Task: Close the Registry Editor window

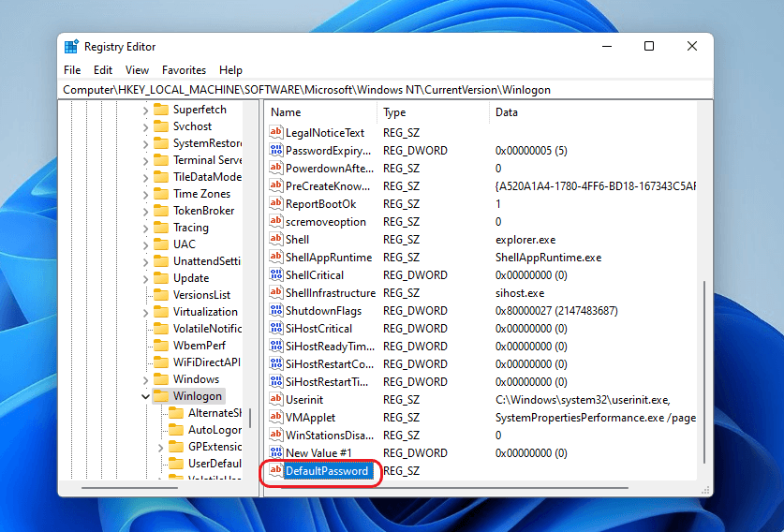Action: pos(692,46)
